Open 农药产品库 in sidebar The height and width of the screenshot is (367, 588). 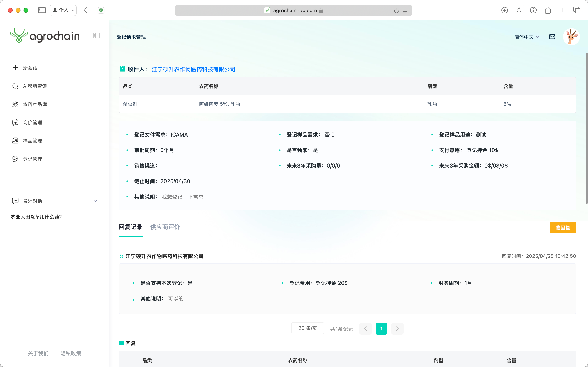(x=35, y=104)
